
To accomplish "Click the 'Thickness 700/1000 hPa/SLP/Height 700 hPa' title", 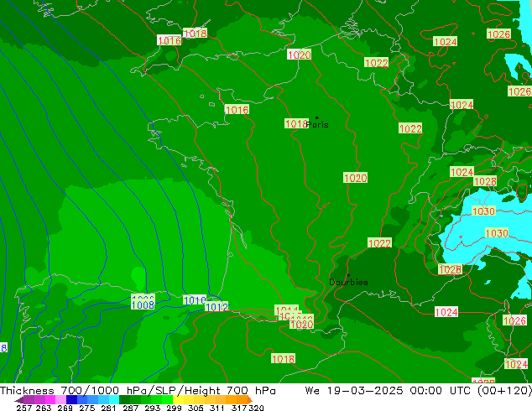I will 138,391.
